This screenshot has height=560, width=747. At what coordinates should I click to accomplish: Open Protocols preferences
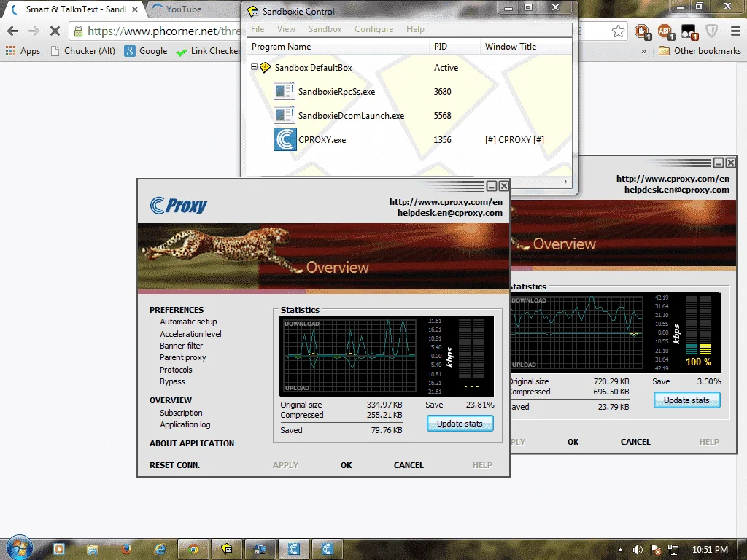pos(176,370)
